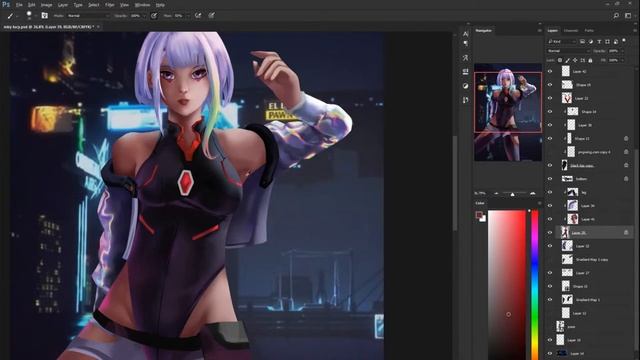The image size is (640, 360).
Task: Click Navigator zoom out mountain icon
Action: [496, 193]
